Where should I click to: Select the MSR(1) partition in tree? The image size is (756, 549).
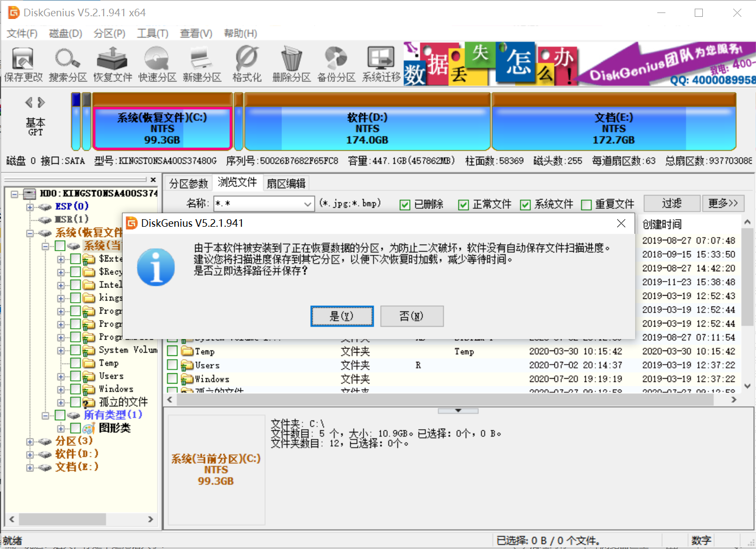(x=72, y=219)
